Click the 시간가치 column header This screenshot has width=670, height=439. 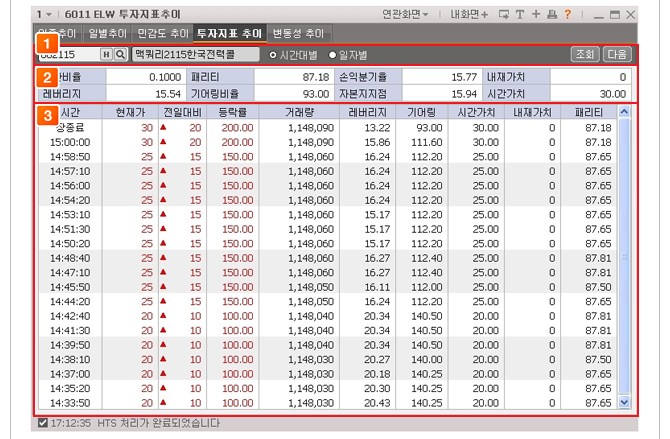(476, 112)
